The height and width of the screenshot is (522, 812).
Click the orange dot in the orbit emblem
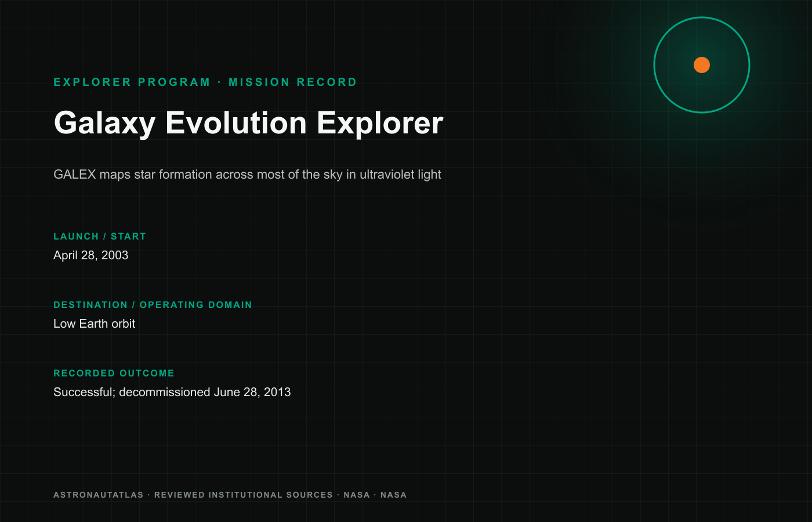(x=702, y=65)
